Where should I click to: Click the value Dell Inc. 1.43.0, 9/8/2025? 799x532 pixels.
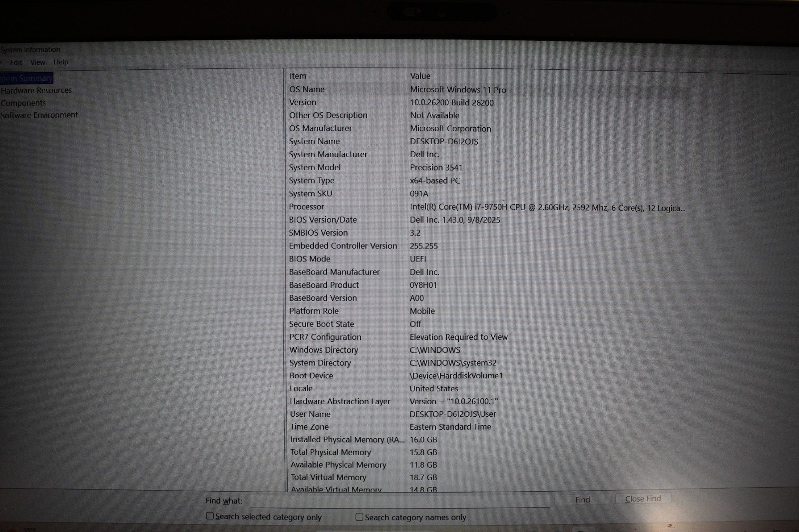tap(455, 220)
